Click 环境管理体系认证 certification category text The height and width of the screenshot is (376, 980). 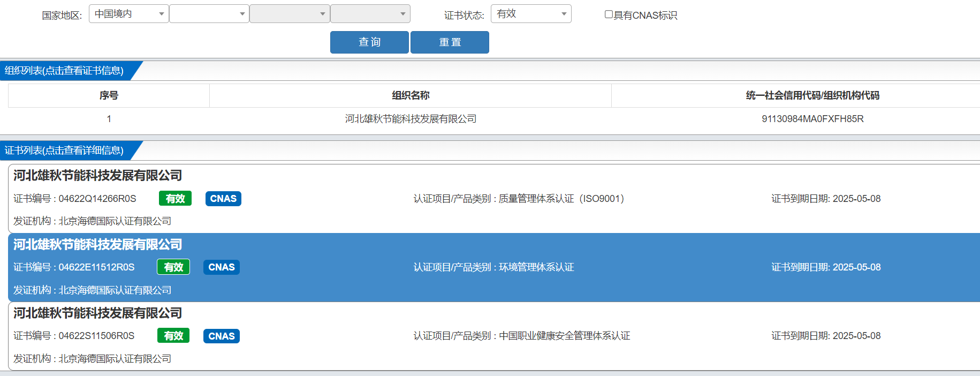coord(536,267)
